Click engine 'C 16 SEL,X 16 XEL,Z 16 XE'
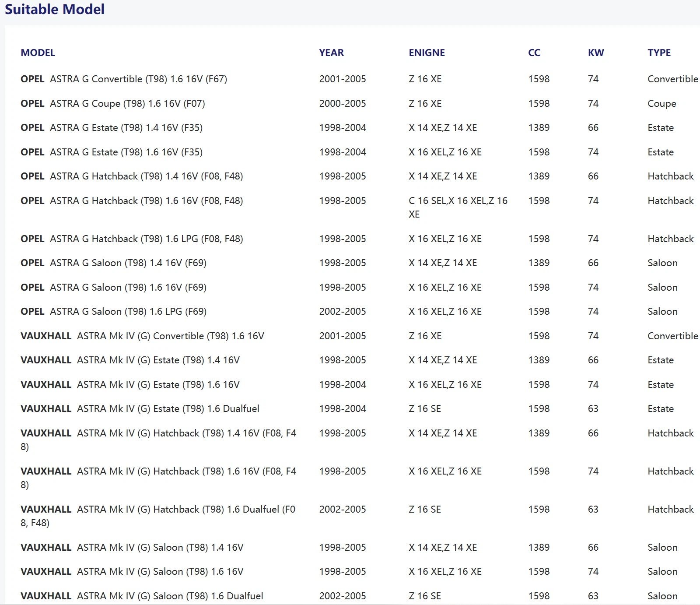The height and width of the screenshot is (605, 700). pos(458,208)
